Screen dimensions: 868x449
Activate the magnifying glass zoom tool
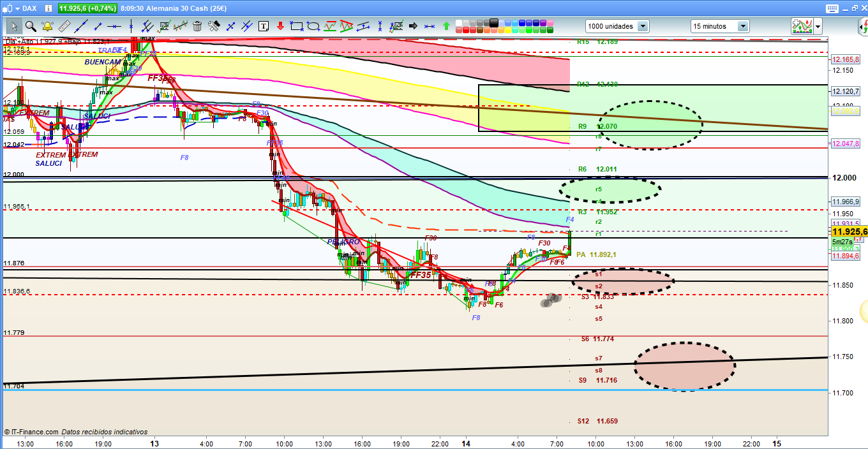(x=31, y=26)
